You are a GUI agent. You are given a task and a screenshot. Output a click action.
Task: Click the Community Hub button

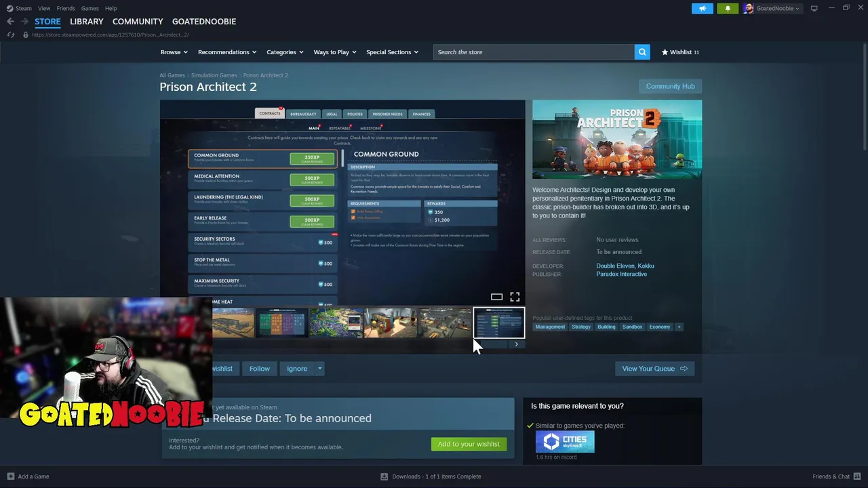(670, 86)
